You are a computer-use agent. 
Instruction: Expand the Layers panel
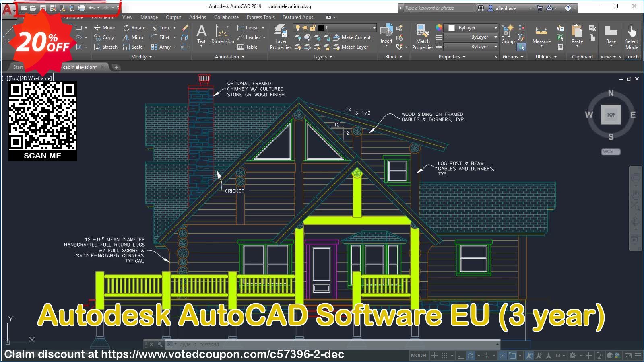(x=323, y=57)
